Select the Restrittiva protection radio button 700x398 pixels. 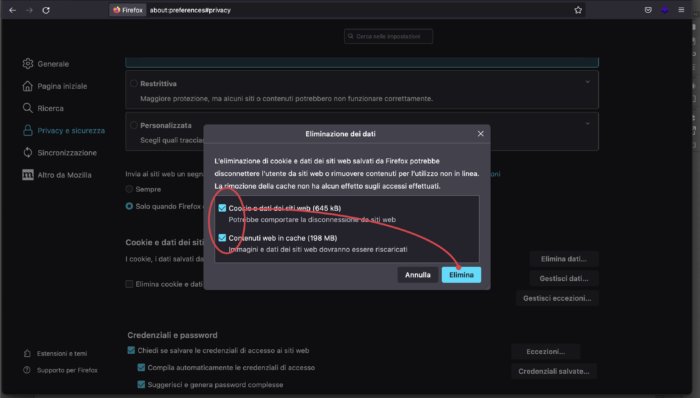[133, 83]
